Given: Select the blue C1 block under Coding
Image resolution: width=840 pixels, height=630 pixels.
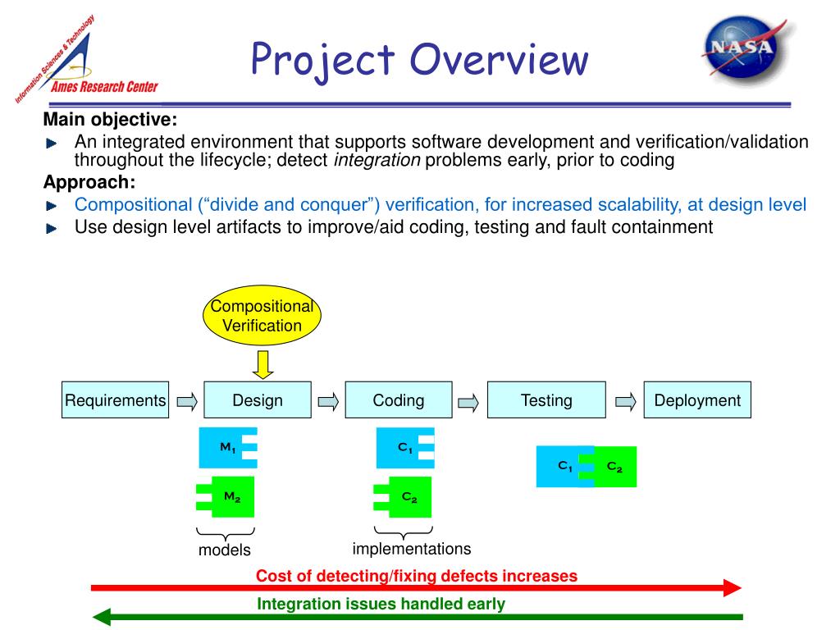Looking at the screenshot, I should point(405,448).
